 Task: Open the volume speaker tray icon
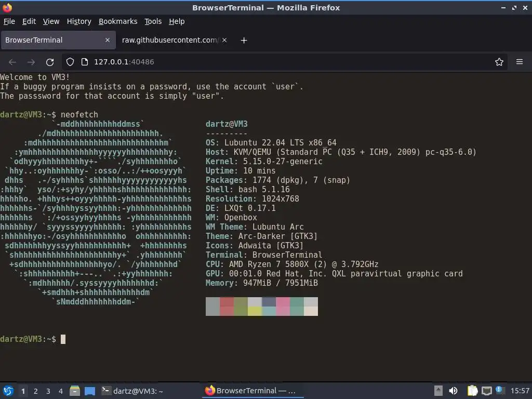click(x=453, y=391)
